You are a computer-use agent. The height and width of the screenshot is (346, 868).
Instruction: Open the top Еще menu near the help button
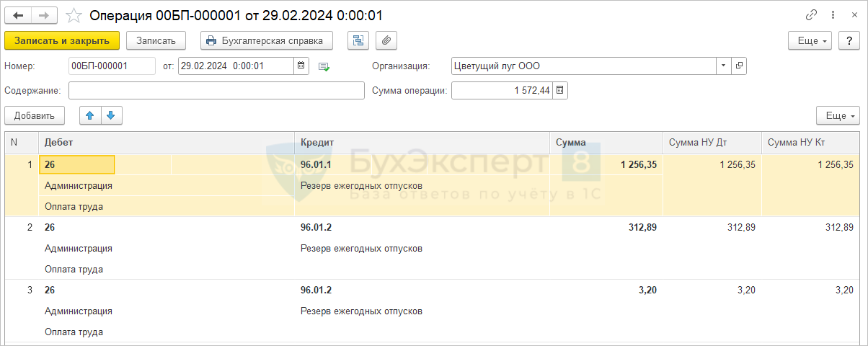tap(810, 40)
